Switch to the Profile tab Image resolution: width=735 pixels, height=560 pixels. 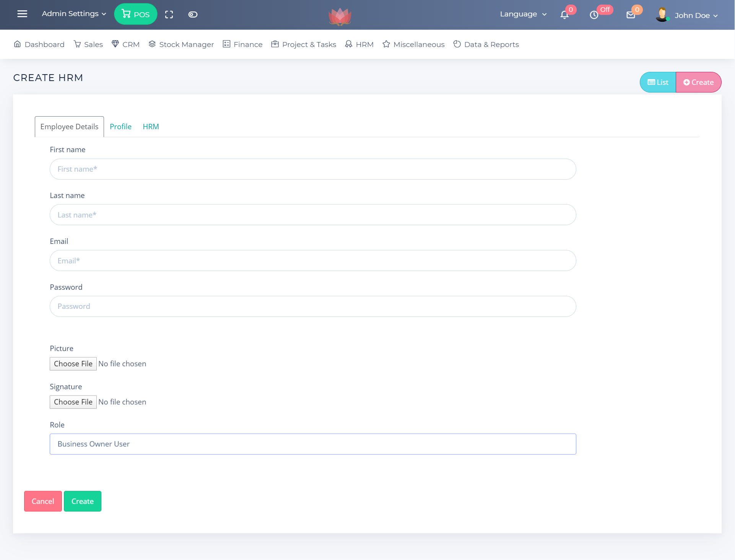coord(120,127)
